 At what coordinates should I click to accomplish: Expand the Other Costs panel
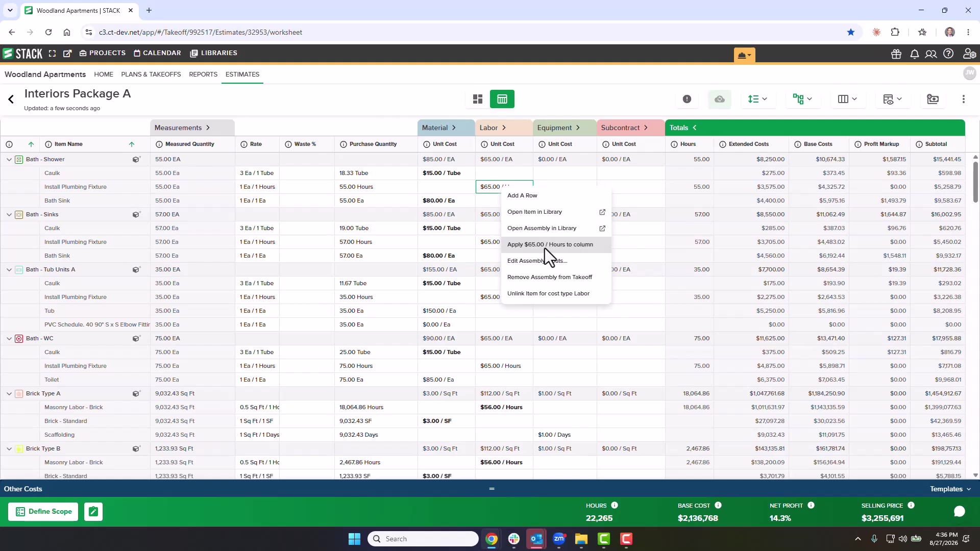point(492,489)
